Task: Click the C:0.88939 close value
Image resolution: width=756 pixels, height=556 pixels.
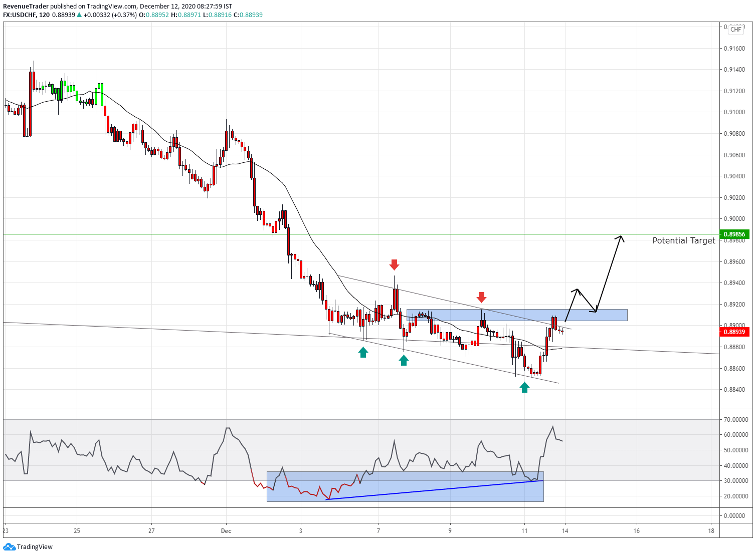Action: pyautogui.click(x=248, y=15)
